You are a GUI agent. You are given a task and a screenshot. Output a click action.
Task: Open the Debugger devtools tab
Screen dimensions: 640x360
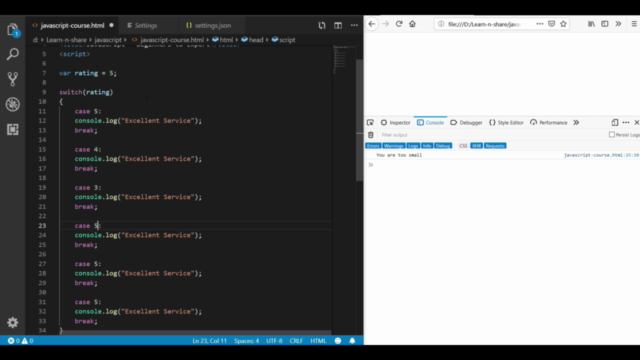466,122
